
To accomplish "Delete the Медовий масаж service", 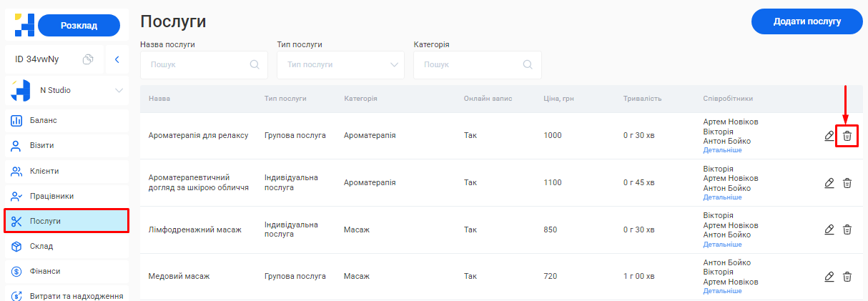I will point(847,277).
